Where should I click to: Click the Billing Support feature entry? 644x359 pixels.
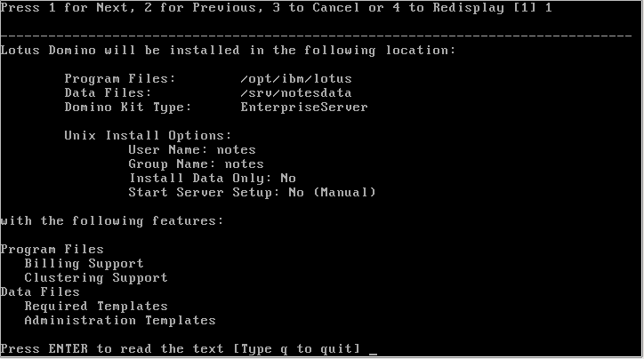pyautogui.click(x=84, y=263)
